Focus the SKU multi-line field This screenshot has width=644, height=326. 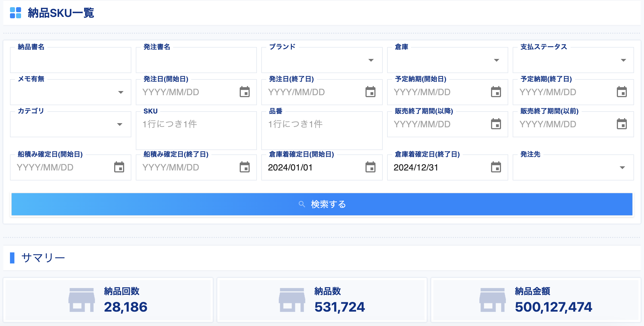(196, 131)
